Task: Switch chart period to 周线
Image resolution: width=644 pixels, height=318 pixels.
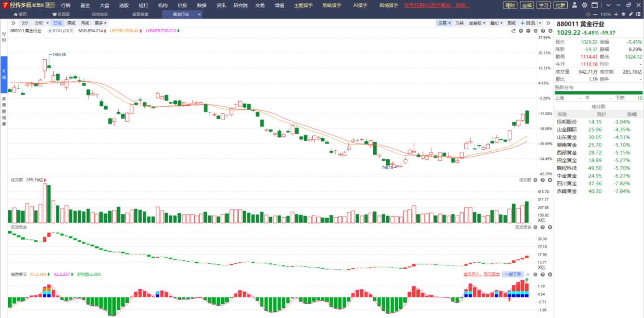Action: pyautogui.click(x=71, y=23)
